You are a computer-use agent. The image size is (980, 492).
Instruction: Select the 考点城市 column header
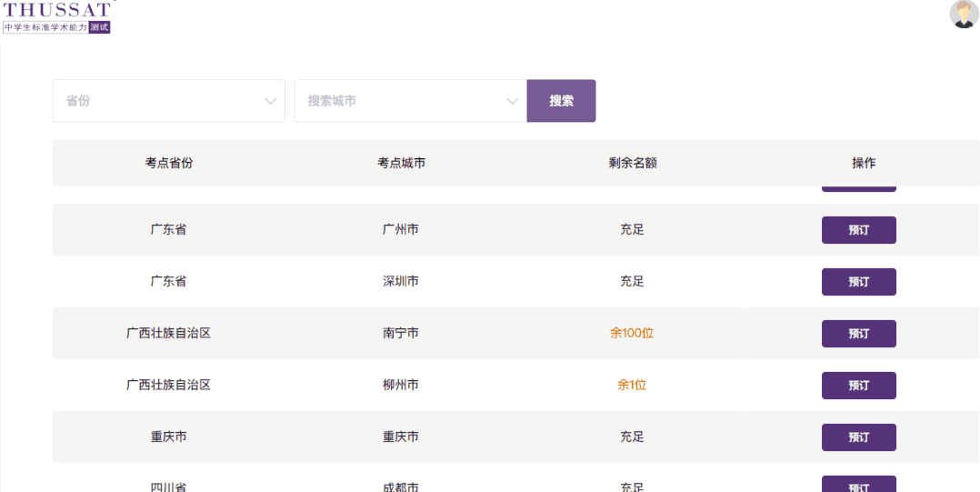401,163
